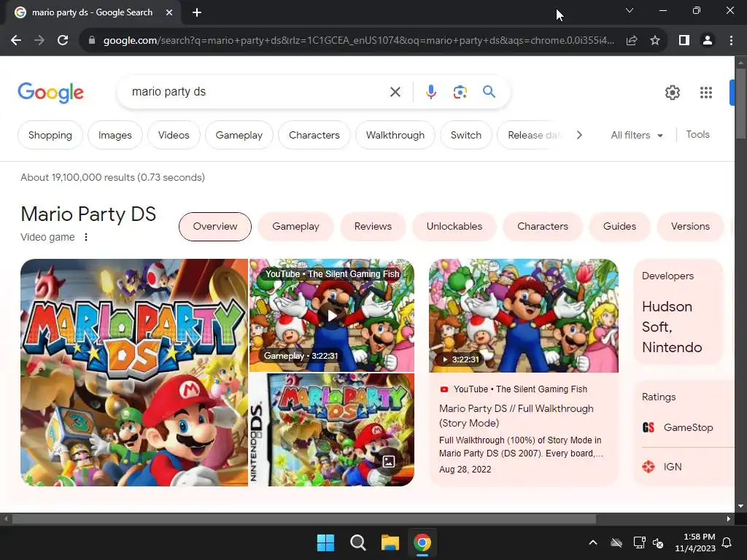Image resolution: width=747 pixels, height=560 pixels.
Task: Open Windows Start menu
Action: (326, 542)
